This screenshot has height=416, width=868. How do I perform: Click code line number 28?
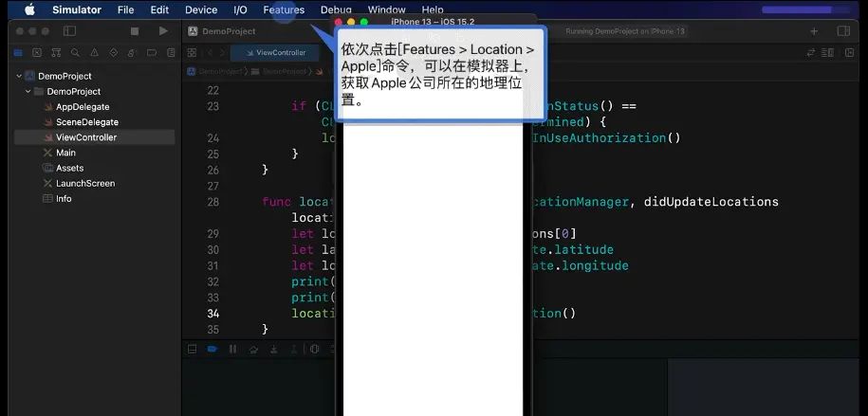pos(213,203)
